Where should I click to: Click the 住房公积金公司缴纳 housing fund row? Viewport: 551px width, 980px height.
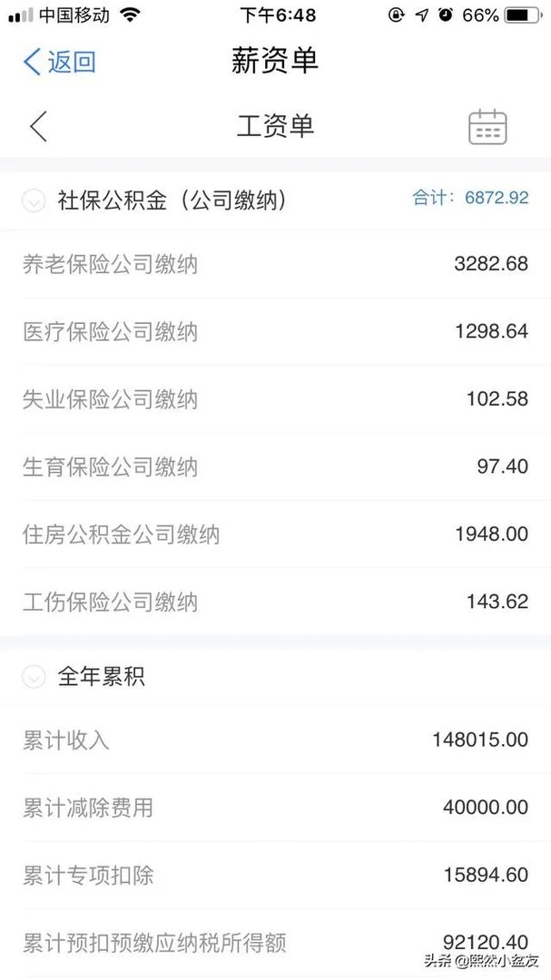[275, 534]
